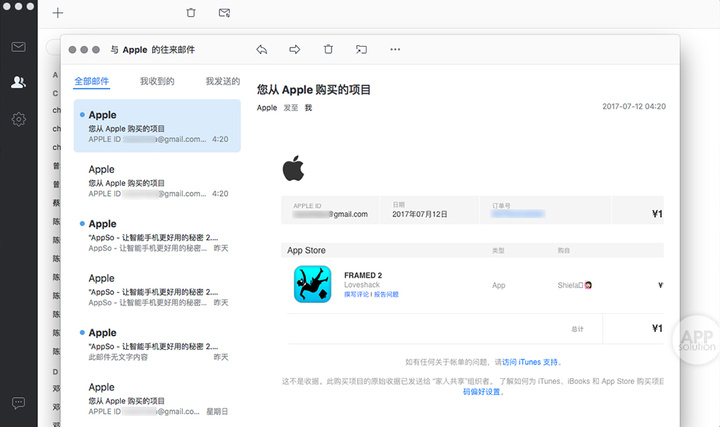Select the first unread Apple purchase email at 4:20
This screenshot has width=720, height=427.
click(157, 126)
